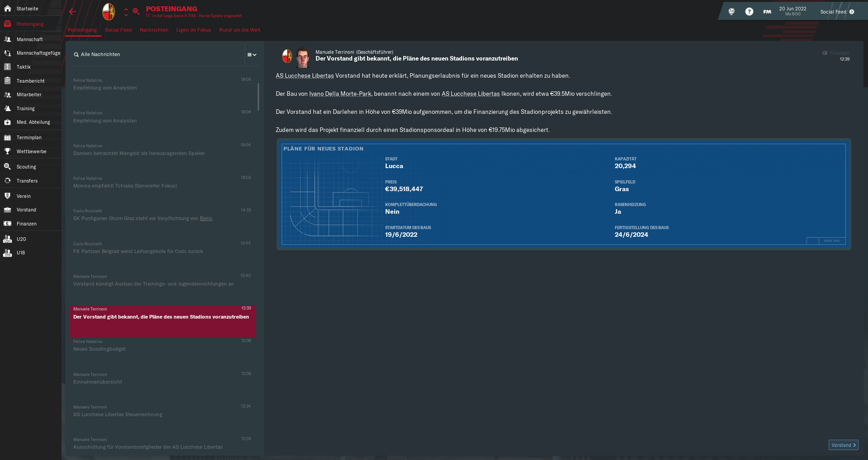Image resolution: width=868 pixels, height=460 pixels.
Task: Expand the inbox filter options dropdown
Action: coord(252,55)
